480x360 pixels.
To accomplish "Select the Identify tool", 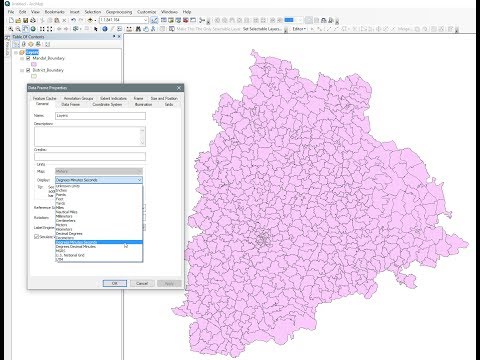I will 105,29.
